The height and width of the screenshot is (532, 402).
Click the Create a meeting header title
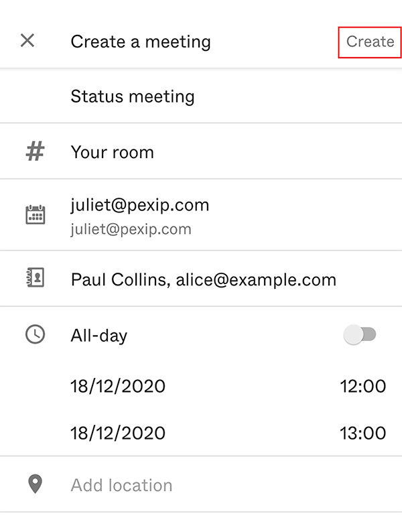(x=141, y=42)
